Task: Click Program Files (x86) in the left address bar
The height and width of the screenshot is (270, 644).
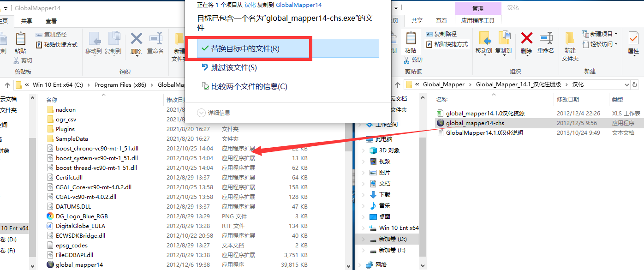Action: pos(119,84)
